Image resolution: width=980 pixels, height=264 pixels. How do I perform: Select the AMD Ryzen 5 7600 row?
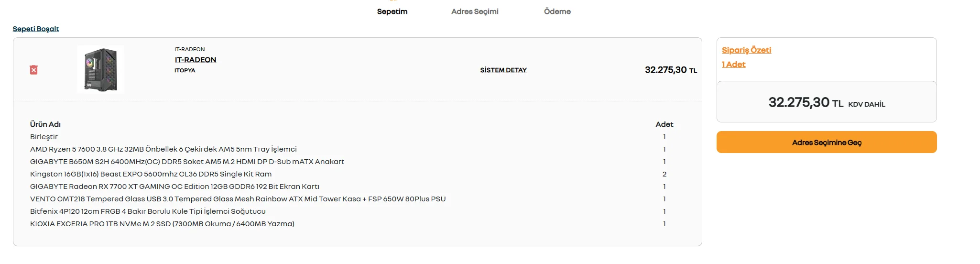click(x=163, y=149)
